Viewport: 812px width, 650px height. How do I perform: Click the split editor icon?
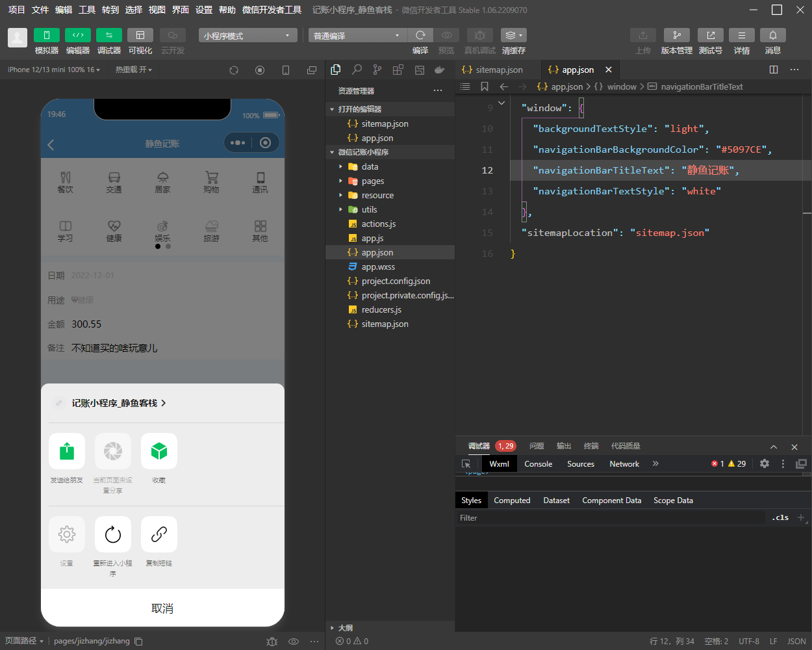point(773,70)
